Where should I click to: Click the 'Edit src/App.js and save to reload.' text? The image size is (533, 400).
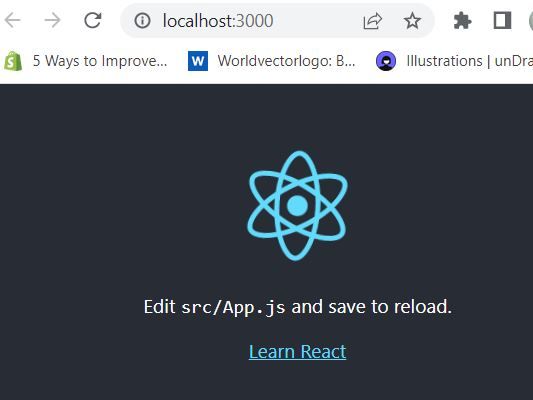click(298, 307)
